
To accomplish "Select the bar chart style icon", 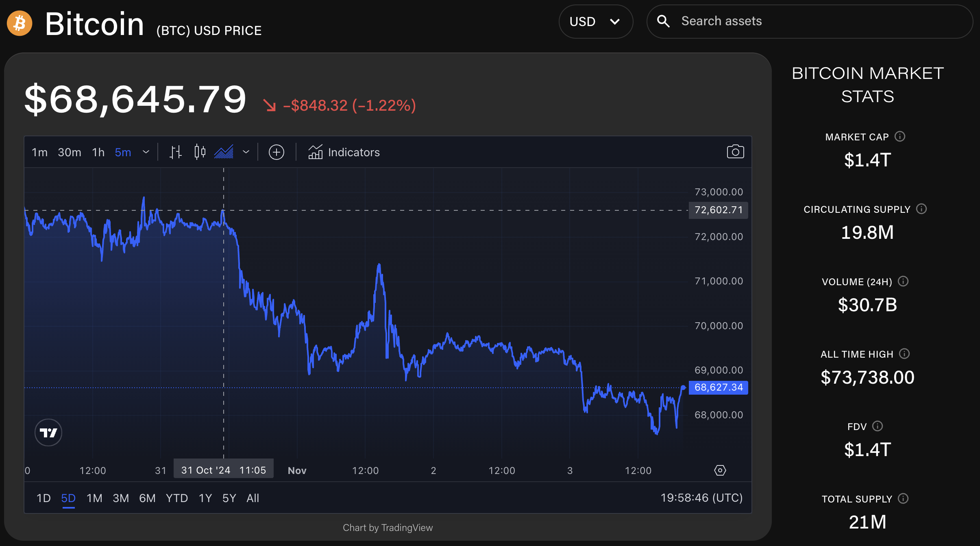I will coord(175,152).
